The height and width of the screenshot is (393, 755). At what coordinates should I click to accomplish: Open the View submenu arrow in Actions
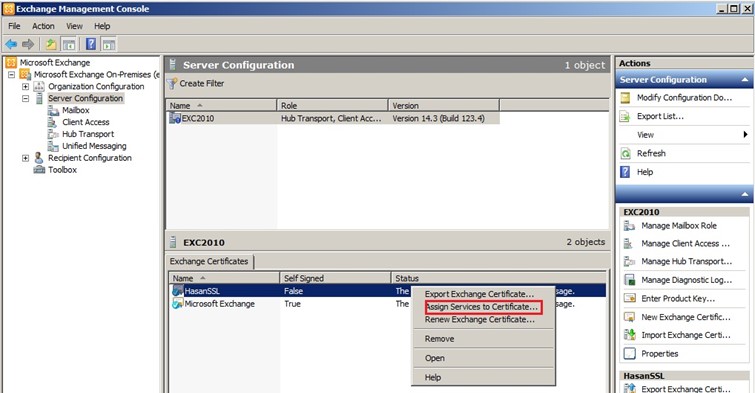[745, 135]
